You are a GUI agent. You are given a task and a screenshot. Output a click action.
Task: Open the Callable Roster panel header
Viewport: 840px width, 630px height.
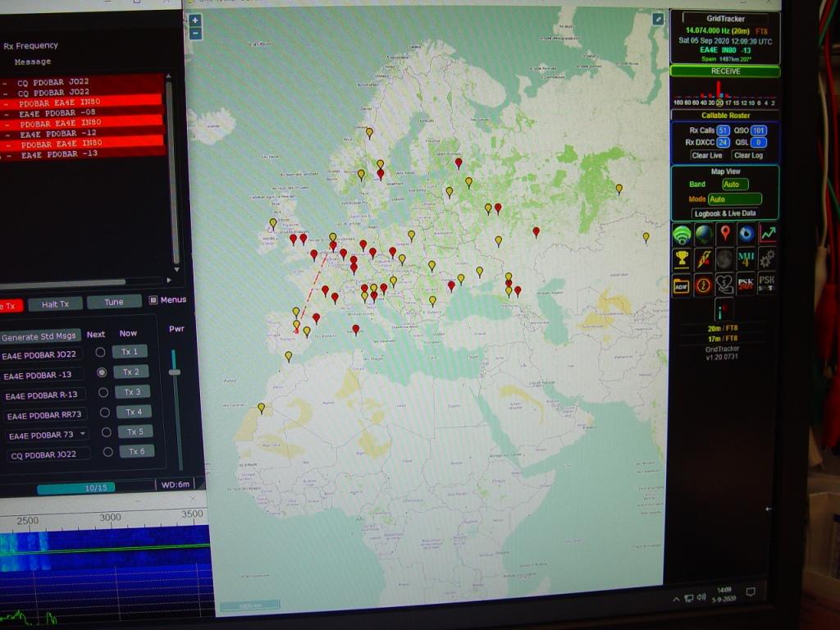pyautogui.click(x=725, y=115)
